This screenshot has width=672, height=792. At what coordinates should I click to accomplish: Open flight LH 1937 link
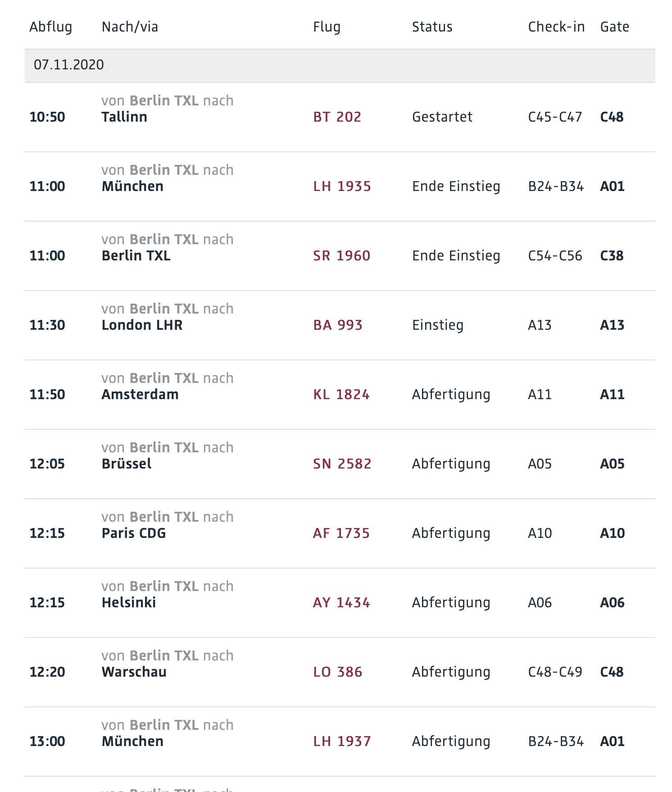(342, 742)
